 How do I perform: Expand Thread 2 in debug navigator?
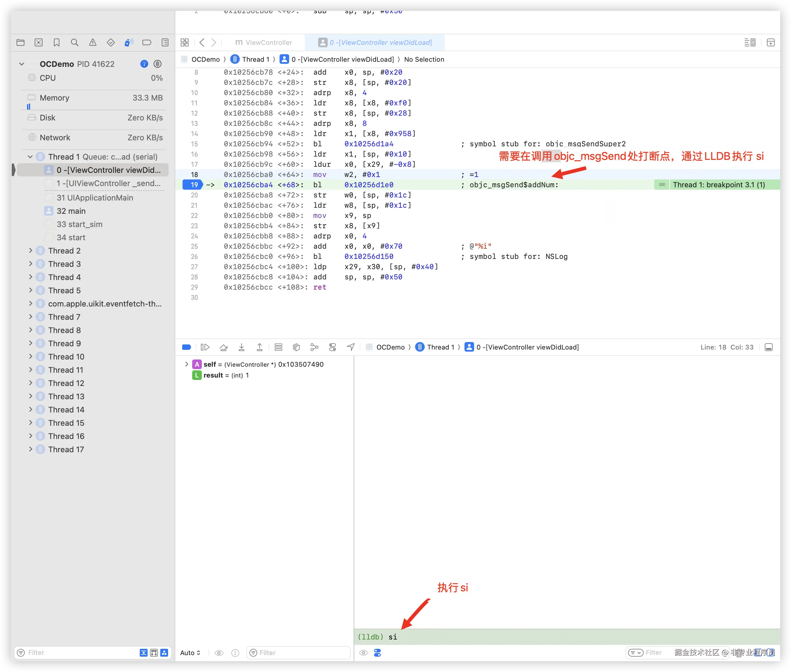click(x=30, y=251)
